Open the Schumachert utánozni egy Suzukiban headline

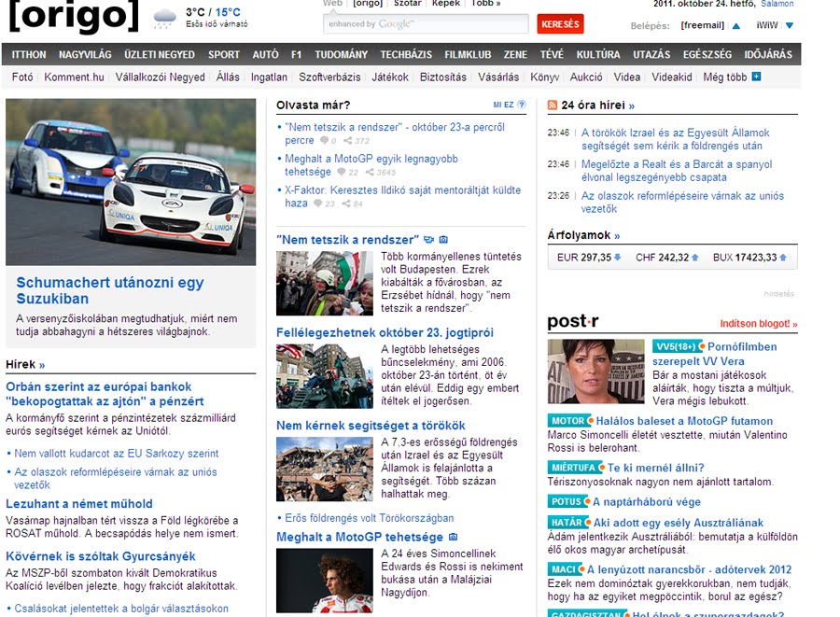pos(110,290)
